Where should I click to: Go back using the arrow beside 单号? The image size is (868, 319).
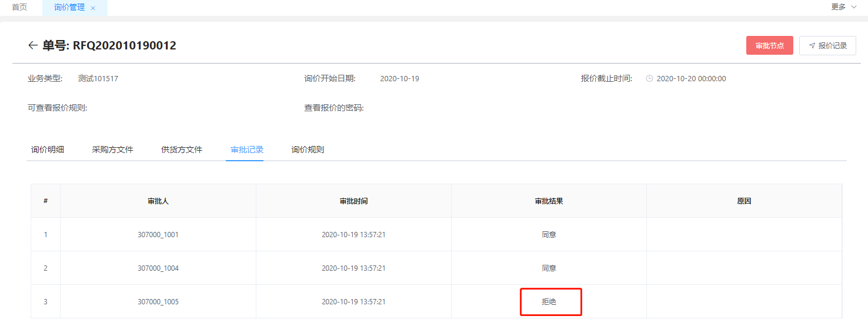(x=33, y=45)
